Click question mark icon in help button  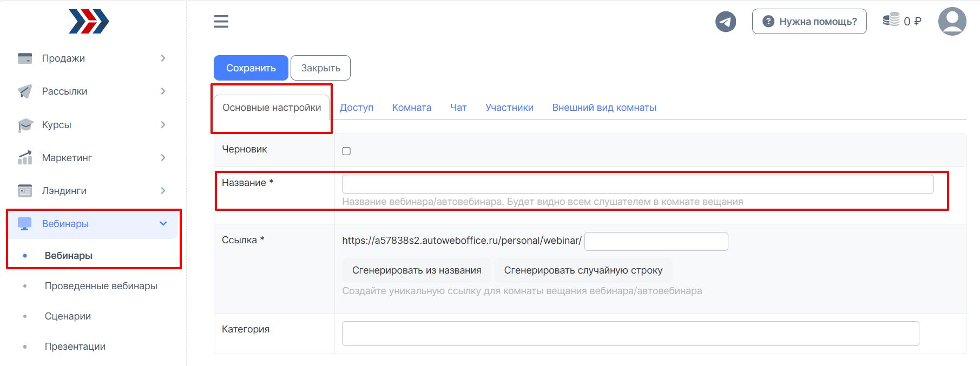(x=768, y=22)
